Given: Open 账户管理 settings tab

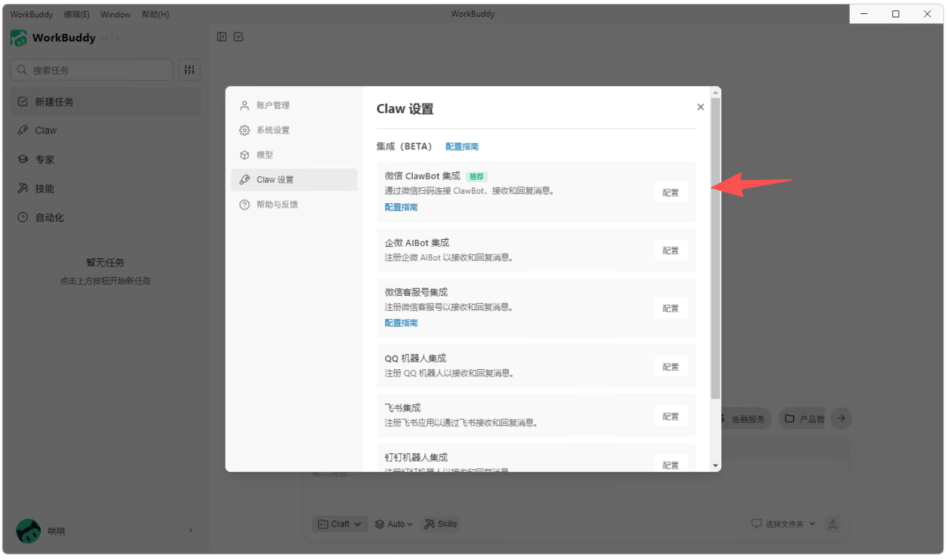Looking at the screenshot, I should click(294, 106).
